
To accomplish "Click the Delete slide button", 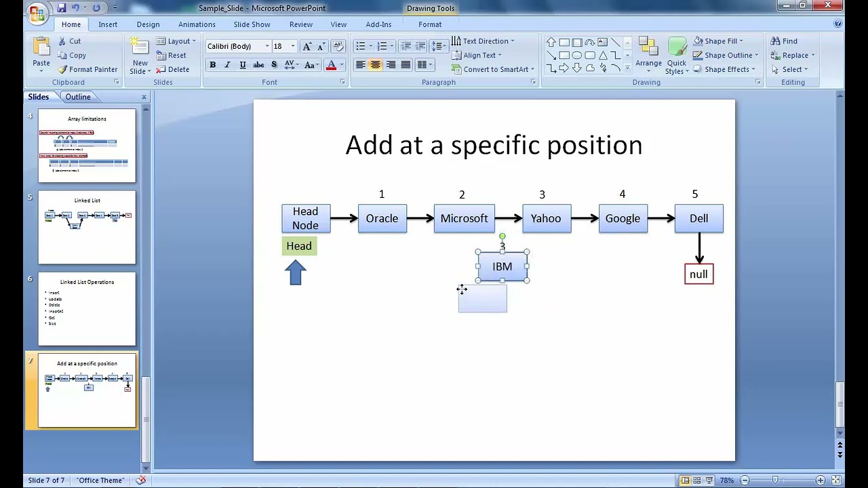I will click(x=172, y=69).
